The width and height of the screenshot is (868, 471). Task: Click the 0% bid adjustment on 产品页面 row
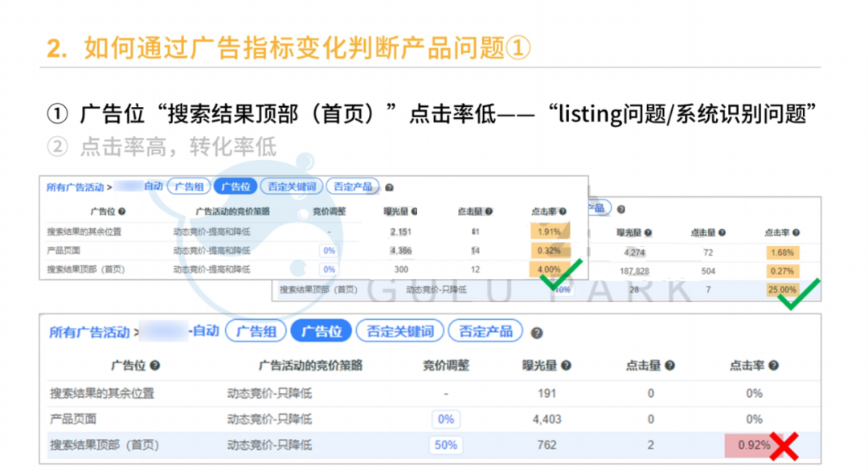click(x=445, y=419)
